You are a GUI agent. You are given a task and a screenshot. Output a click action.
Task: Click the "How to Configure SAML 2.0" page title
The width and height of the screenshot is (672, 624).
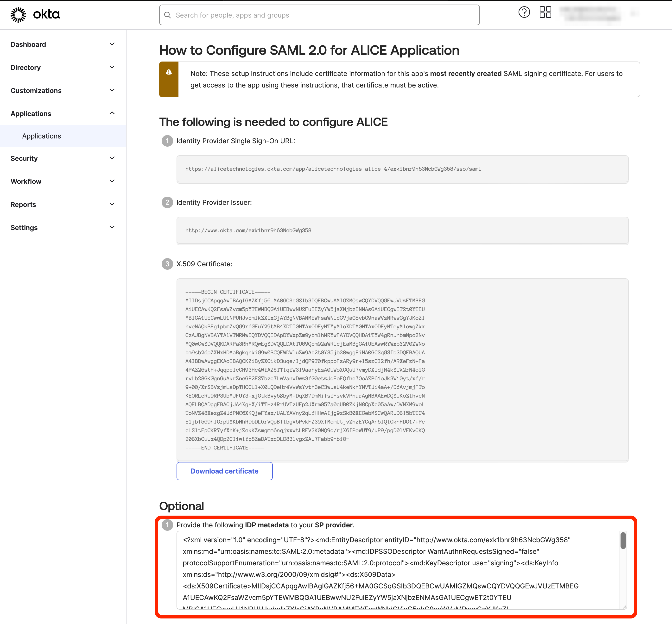pos(309,50)
